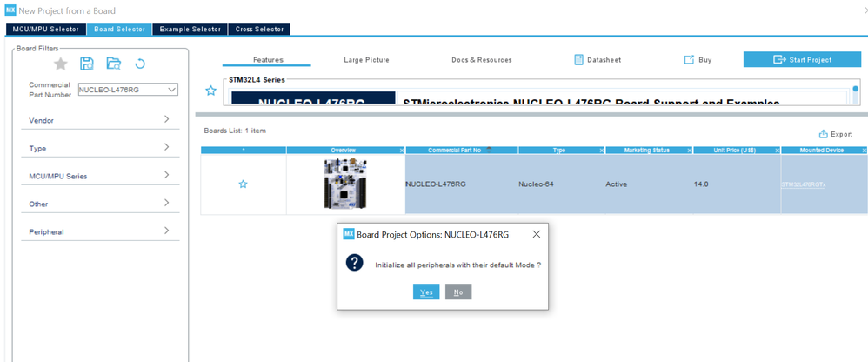Show the Large Picture tab
The image size is (868, 362).
click(x=366, y=60)
